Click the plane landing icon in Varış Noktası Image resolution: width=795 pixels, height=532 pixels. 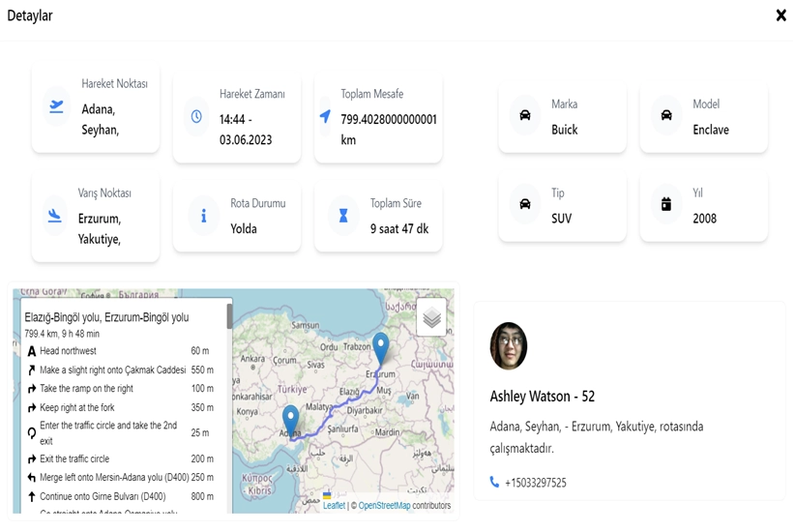click(x=55, y=216)
